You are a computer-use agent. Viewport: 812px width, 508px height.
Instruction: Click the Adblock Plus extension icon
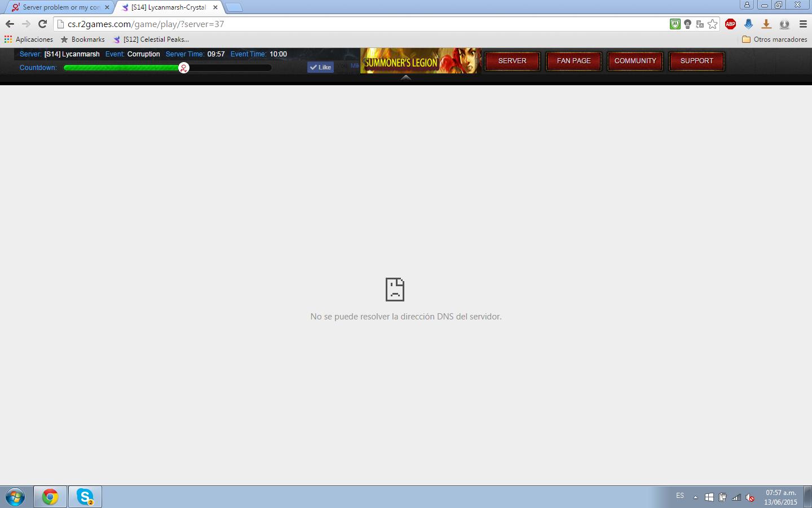point(730,24)
